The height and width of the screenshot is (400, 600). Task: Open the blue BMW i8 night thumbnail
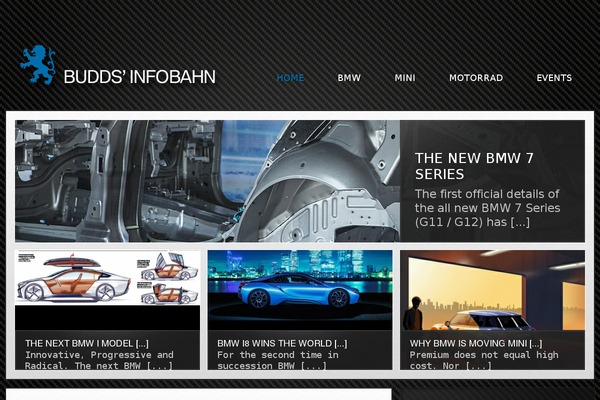pyautogui.click(x=300, y=290)
